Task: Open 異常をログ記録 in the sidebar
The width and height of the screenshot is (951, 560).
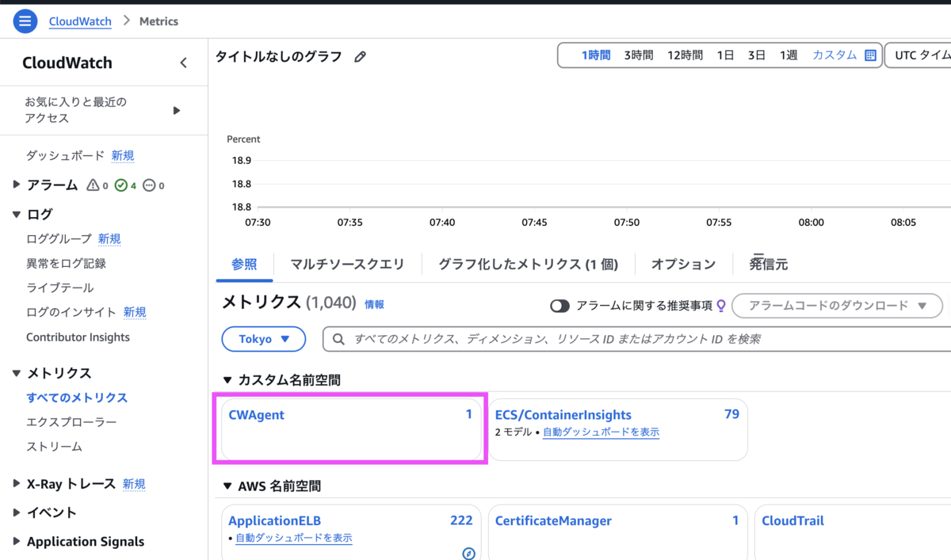Action: [x=66, y=263]
